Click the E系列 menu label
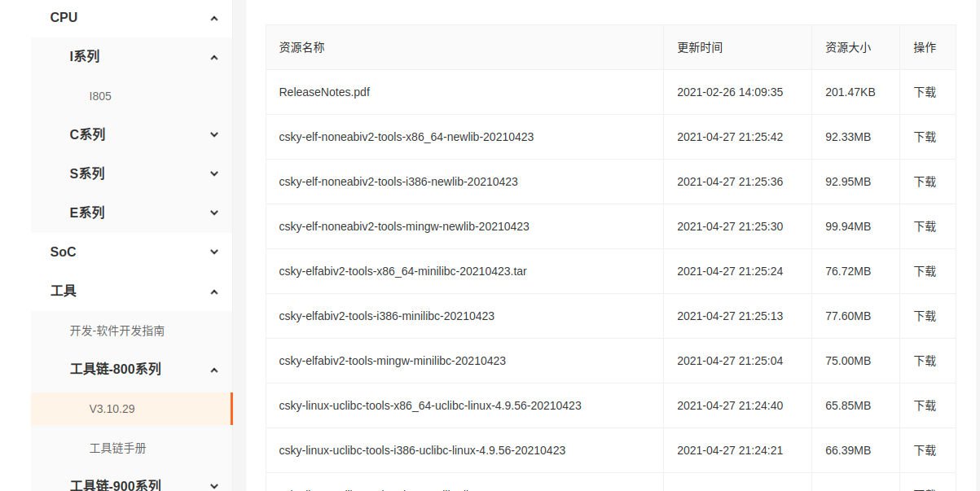This screenshot has height=491, width=980. 87,213
